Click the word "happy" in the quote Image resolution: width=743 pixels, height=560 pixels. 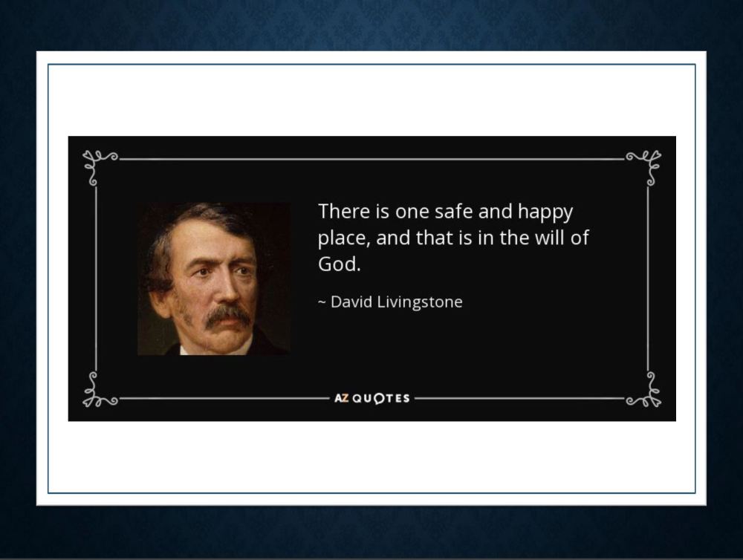pyautogui.click(x=545, y=213)
